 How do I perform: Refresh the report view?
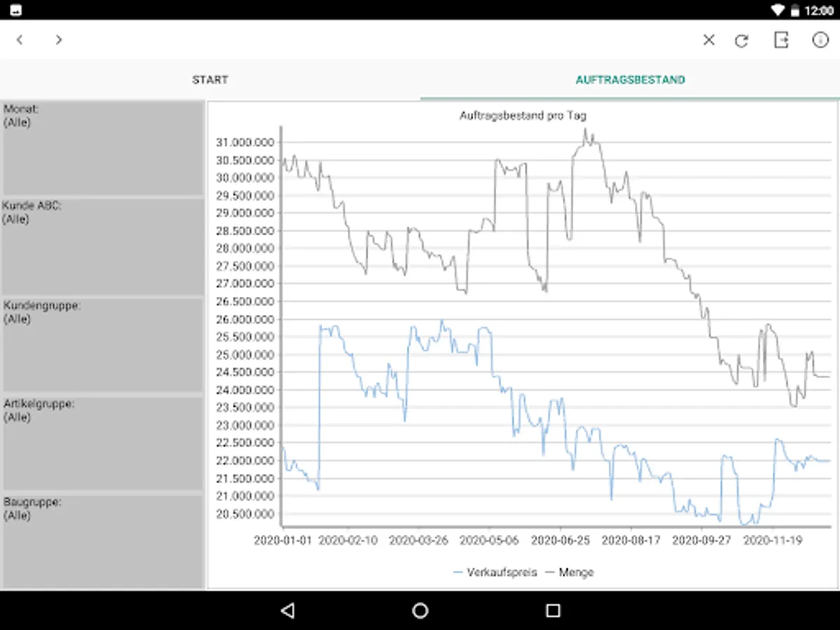[741, 40]
